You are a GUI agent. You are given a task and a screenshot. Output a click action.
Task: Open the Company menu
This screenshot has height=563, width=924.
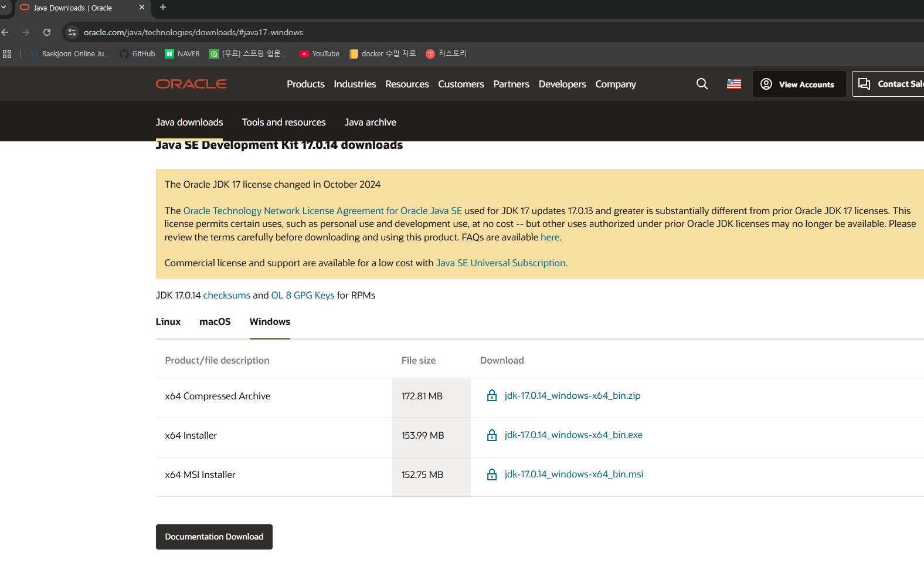coord(616,84)
